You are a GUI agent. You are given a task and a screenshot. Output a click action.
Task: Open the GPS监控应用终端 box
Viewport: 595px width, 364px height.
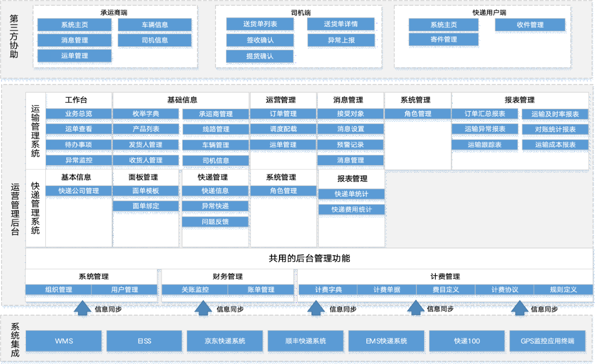[547, 341]
